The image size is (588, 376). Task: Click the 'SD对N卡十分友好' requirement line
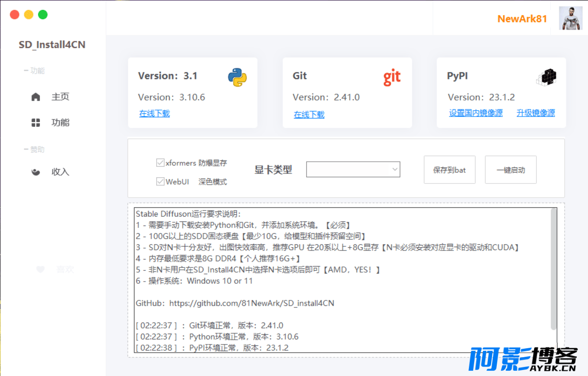[x=327, y=247]
